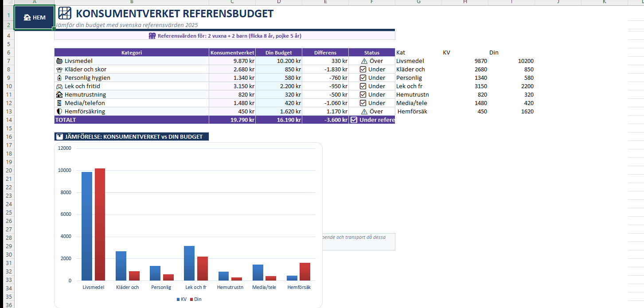This screenshot has height=308, width=644.
Task: Click the helper value 2680
Action: (465, 69)
